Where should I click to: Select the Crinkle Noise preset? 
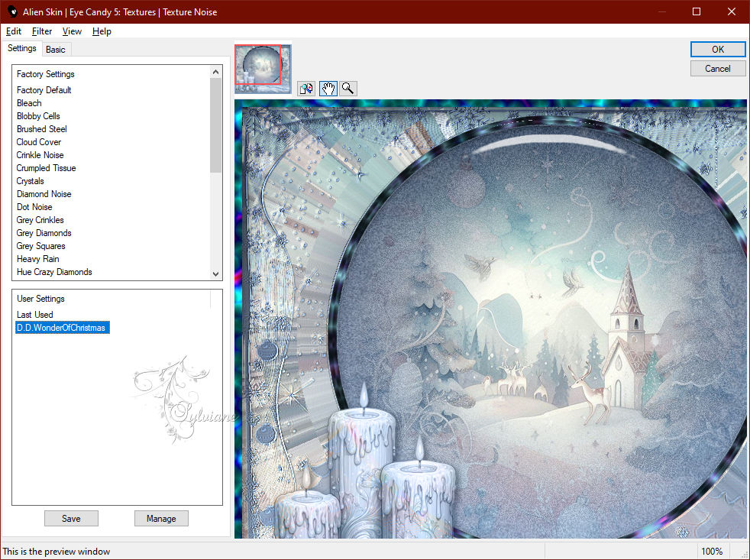pos(40,154)
